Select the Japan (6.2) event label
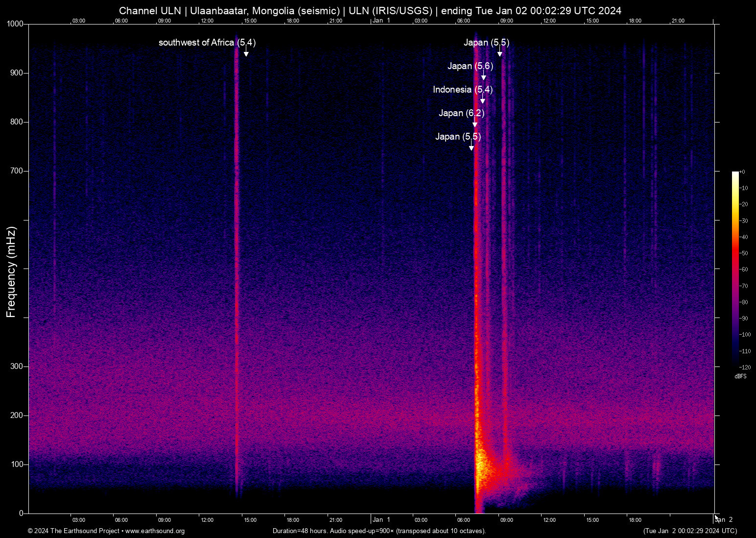This screenshot has height=538, width=756. pyautogui.click(x=461, y=113)
